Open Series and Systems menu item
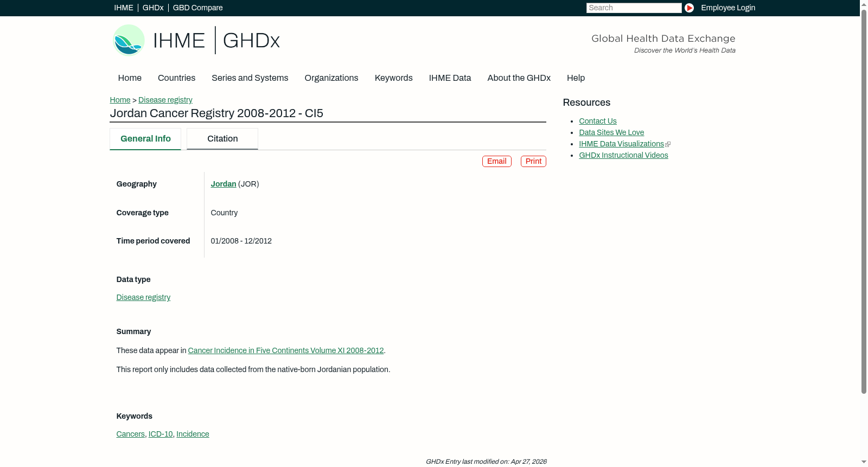The image size is (868, 467). click(250, 78)
